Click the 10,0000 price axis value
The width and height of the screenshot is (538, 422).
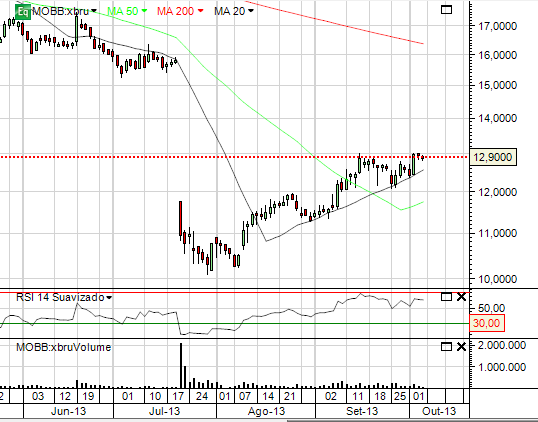[x=497, y=279]
